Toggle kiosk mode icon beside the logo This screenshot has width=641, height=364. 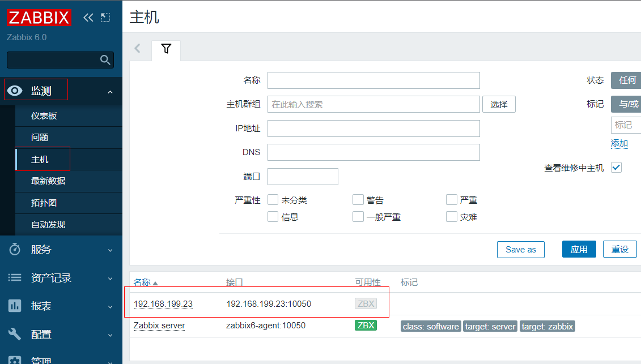(x=105, y=18)
